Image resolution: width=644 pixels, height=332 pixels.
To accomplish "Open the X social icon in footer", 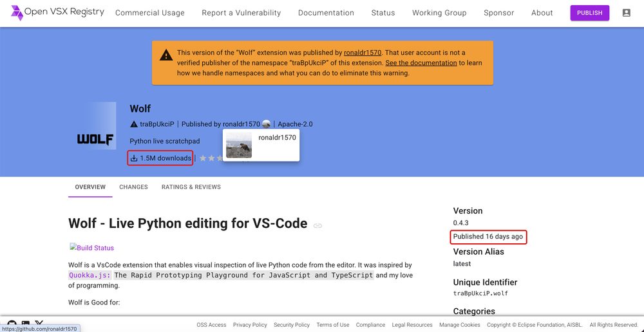I will point(39,324).
